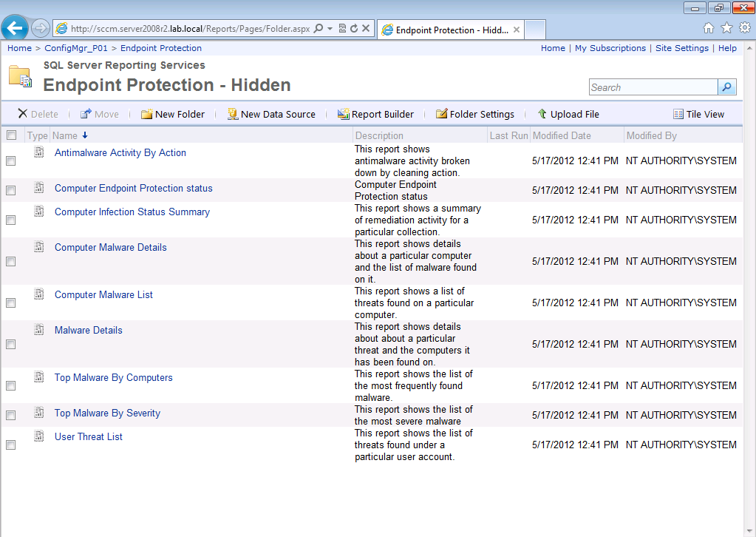Open Favorites star icon
This screenshot has width=756, height=537.
(726, 28)
